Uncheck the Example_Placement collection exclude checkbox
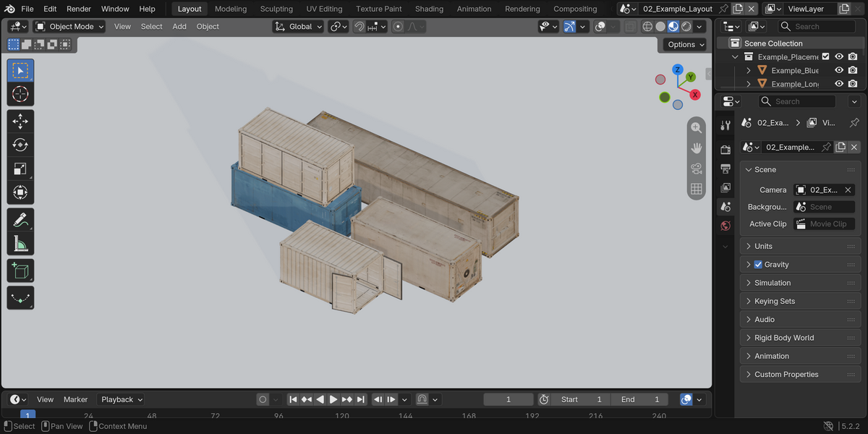The image size is (868, 434). click(825, 56)
